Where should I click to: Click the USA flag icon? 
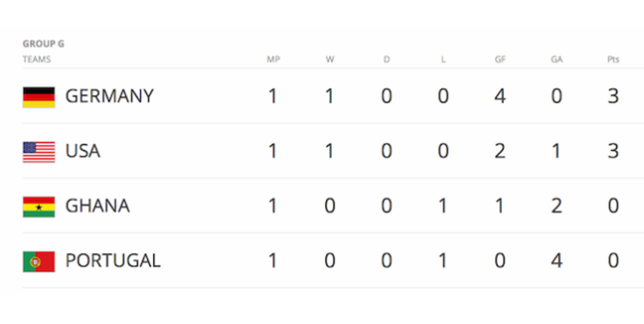39,152
